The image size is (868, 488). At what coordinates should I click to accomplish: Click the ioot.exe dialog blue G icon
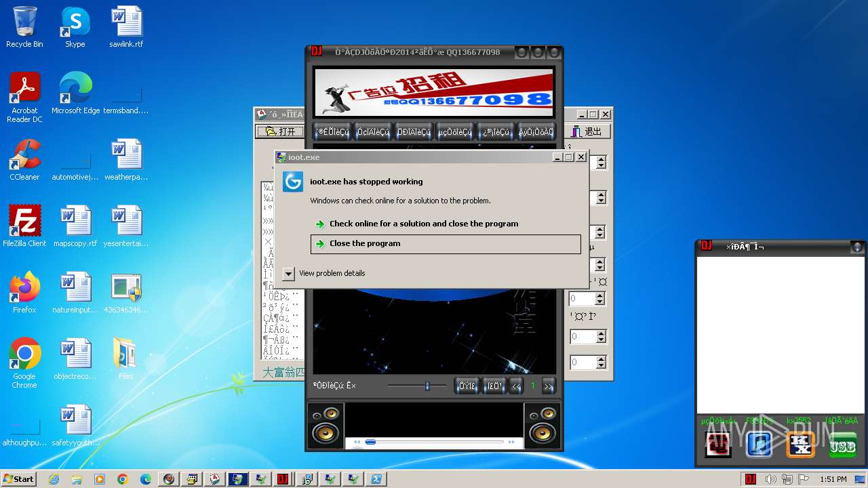pyautogui.click(x=293, y=182)
